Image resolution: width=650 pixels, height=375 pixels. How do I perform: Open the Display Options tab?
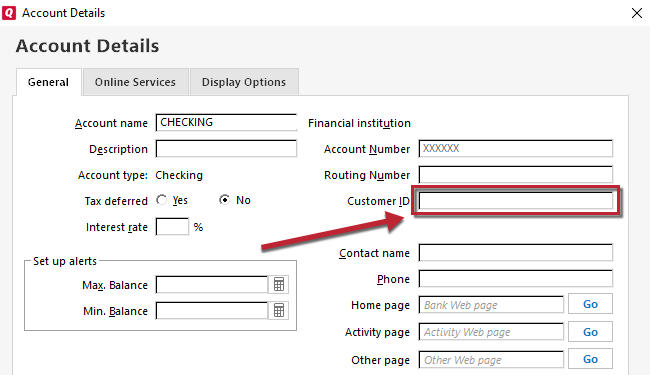tap(244, 82)
